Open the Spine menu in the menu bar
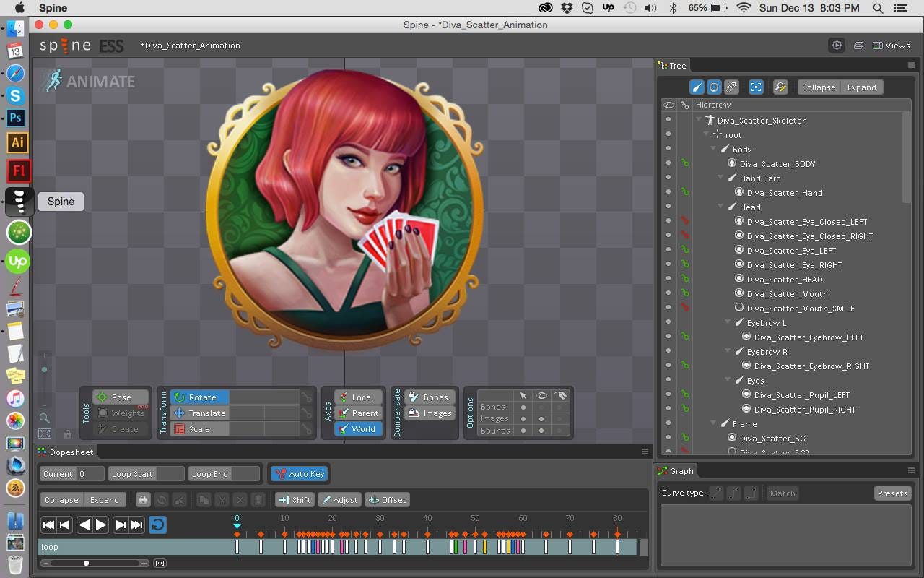 click(x=53, y=8)
